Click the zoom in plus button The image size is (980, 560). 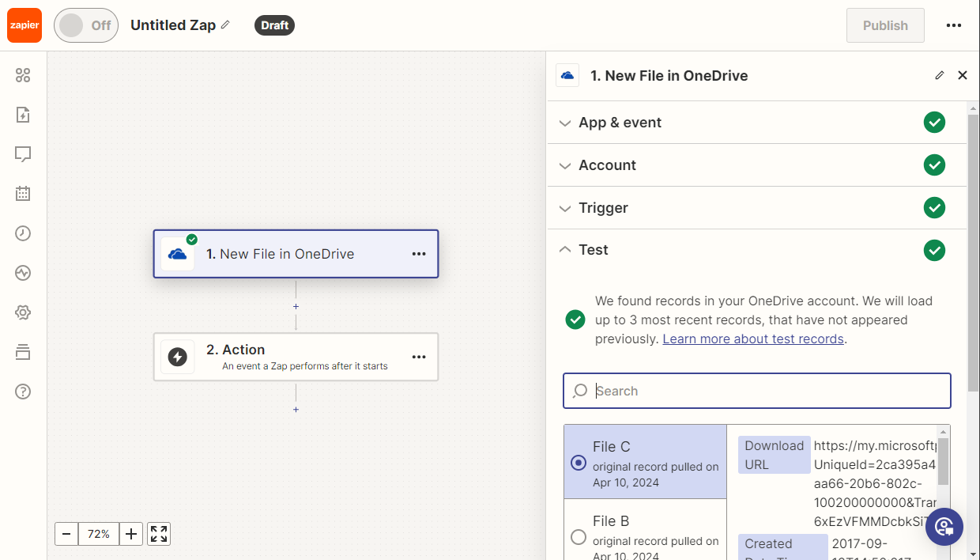point(131,534)
